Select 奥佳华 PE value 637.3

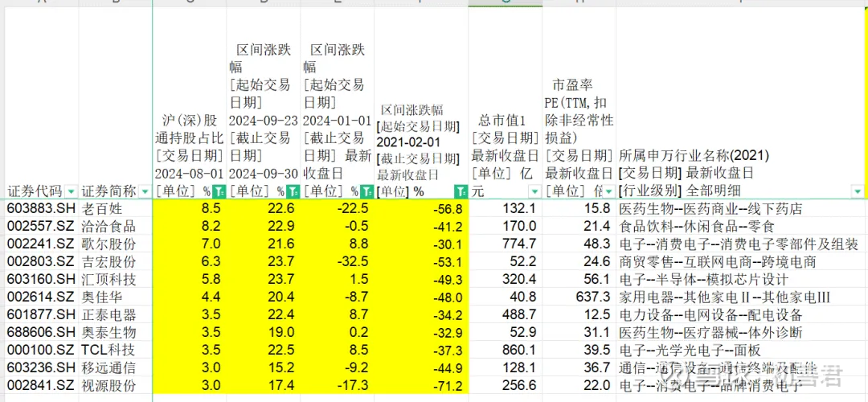point(595,297)
